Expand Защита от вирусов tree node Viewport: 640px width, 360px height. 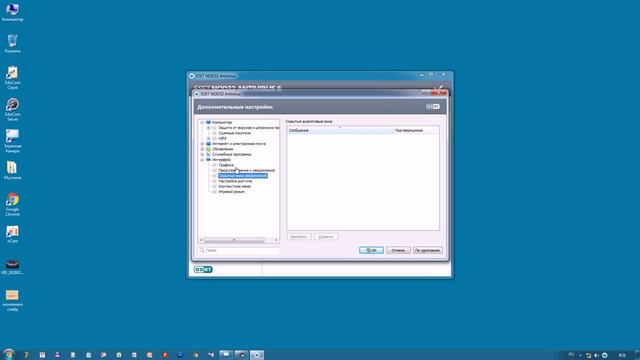(209, 128)
